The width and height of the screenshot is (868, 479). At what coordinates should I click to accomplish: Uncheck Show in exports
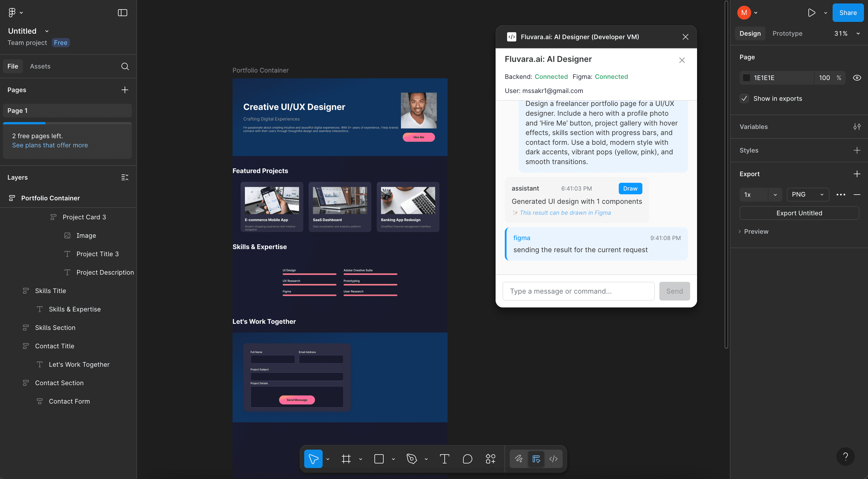point(744,98)
